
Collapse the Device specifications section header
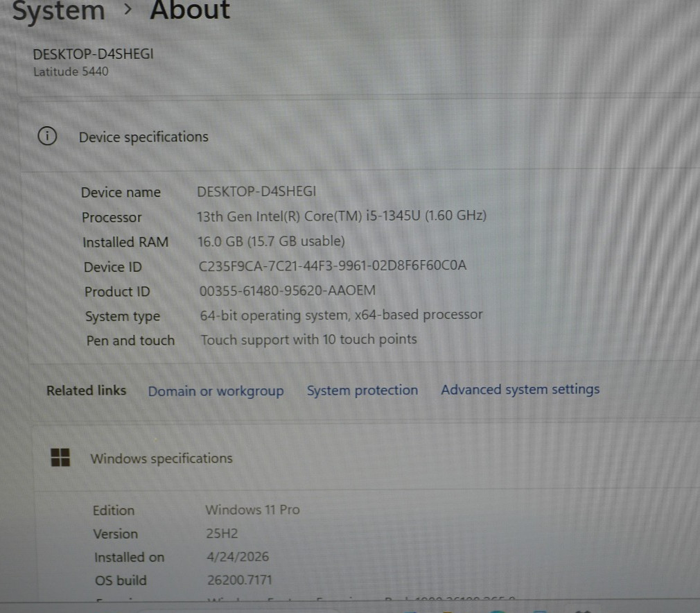pos(359,136)
